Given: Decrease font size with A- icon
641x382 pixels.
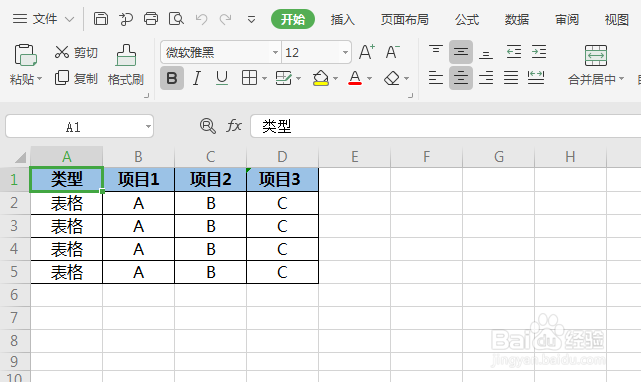Looking at the screenshot, I should (x=392, y=52).
